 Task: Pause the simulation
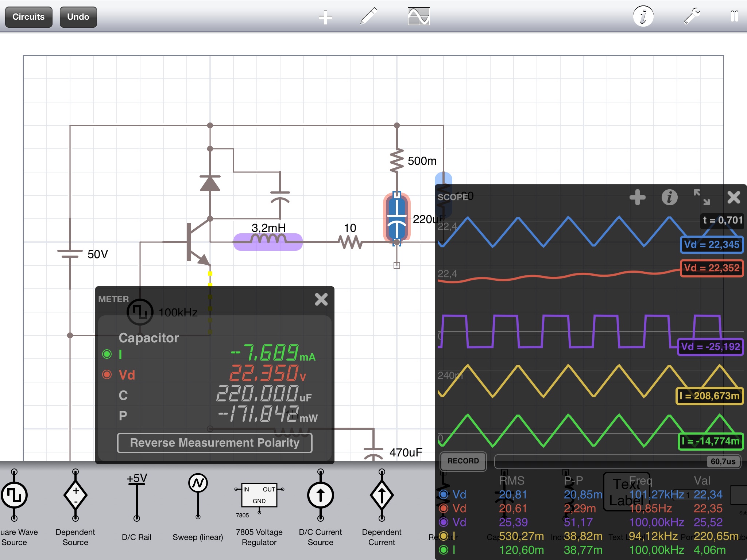click(734, 16)
